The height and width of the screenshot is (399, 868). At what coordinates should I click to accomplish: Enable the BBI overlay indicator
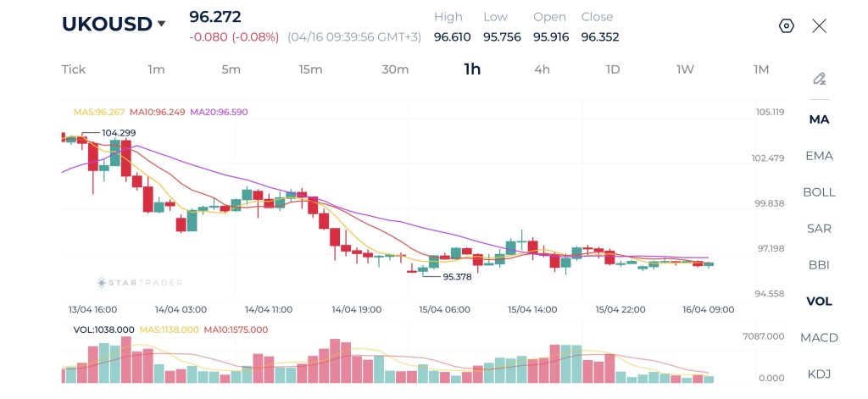pos(819,265)
